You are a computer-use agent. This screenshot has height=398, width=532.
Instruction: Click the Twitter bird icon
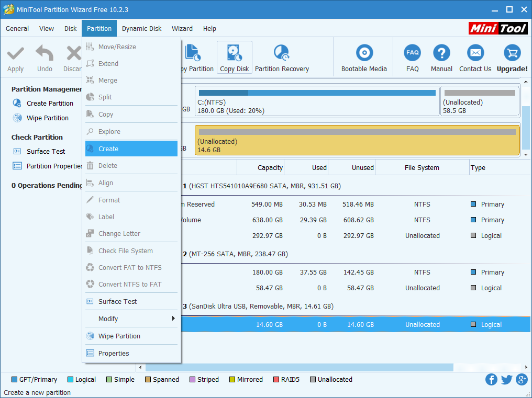506,380
